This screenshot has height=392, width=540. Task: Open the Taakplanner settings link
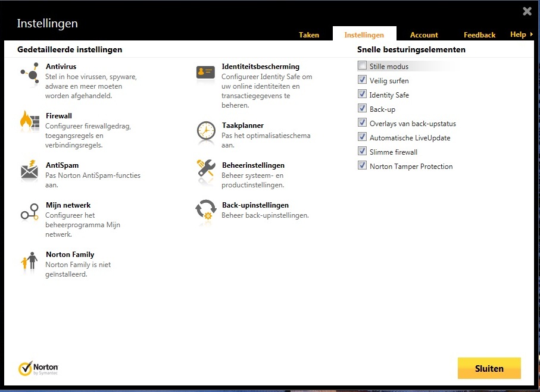tap(243, 126)
